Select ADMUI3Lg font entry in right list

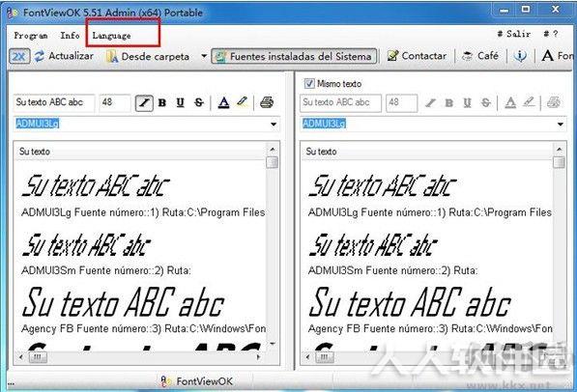pyautogui.click(x=430, y=196)
